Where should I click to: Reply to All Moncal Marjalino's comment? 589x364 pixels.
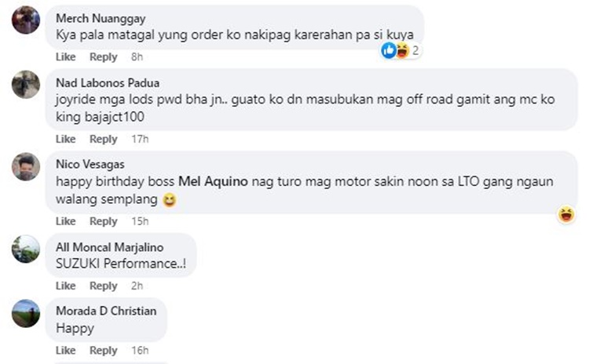(x=103, y=286)
